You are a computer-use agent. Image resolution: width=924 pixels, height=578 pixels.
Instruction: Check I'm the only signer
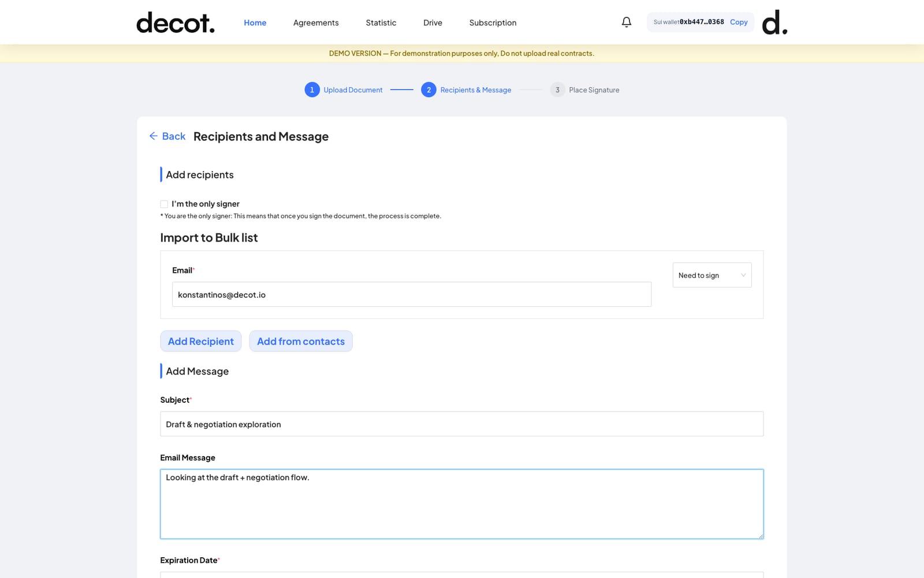(x=164, y=204)
